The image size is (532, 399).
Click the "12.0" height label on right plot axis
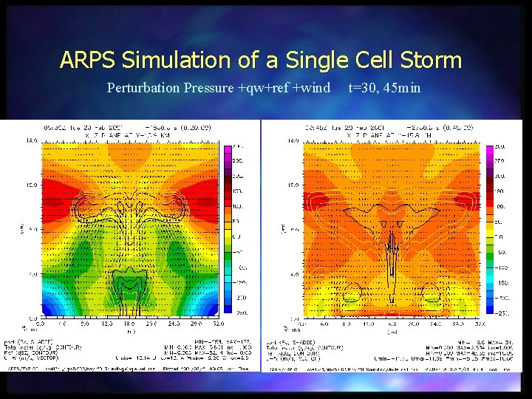click(x=293, y=185)
